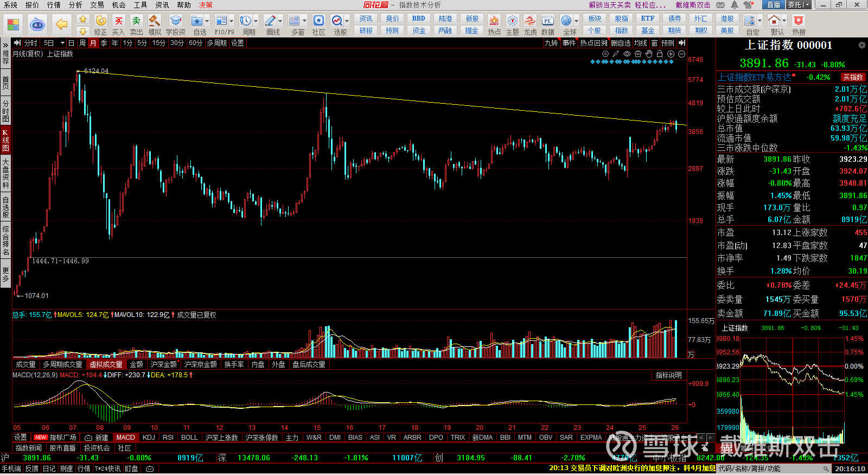Click the 买入 (buy) toolbar icon

pyautogui.click(x=118, y=24)
